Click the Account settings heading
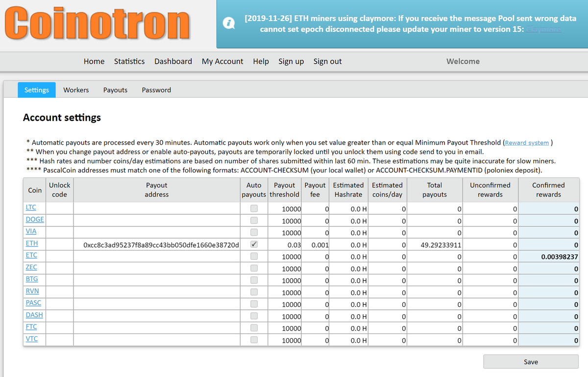588x377 pixels. [62, 118]
